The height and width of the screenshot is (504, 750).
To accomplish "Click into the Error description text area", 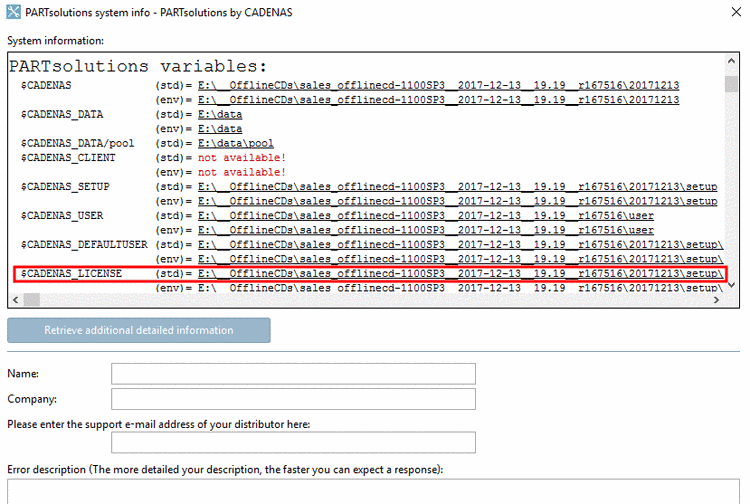I will click(x=373, y=492).
